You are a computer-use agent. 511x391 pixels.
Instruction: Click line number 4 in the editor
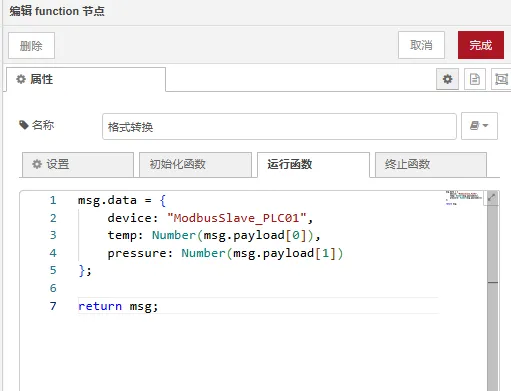pyautogui.click(x=53, y=253)
